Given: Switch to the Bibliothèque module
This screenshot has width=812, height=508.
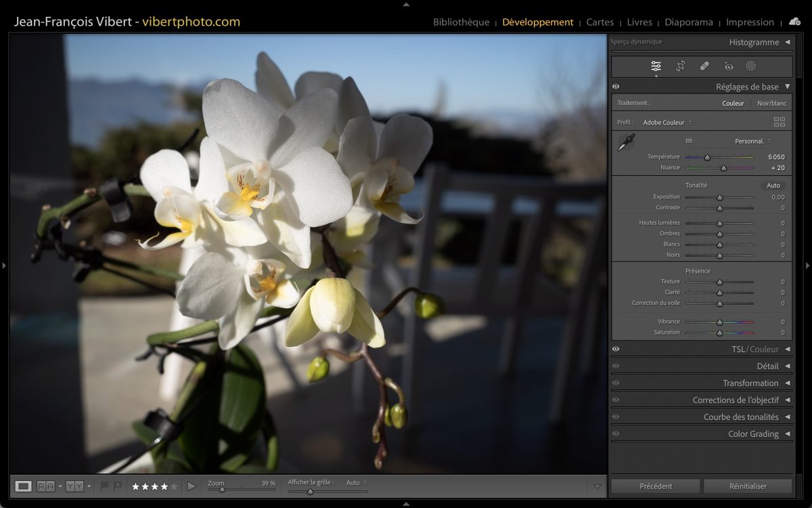Looking at the screenshot, I should [461, 22].
